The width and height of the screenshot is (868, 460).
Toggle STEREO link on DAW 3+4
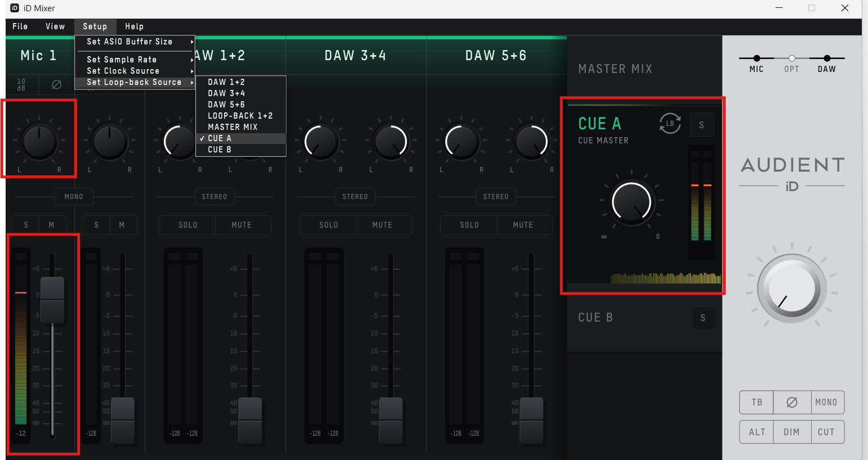coord(355,197)
